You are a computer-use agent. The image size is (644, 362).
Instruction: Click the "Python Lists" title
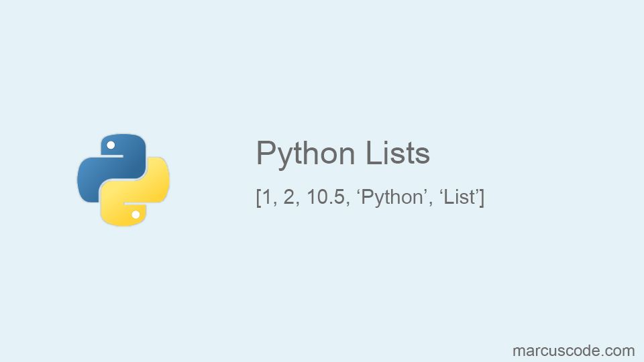tap(343, 154)
